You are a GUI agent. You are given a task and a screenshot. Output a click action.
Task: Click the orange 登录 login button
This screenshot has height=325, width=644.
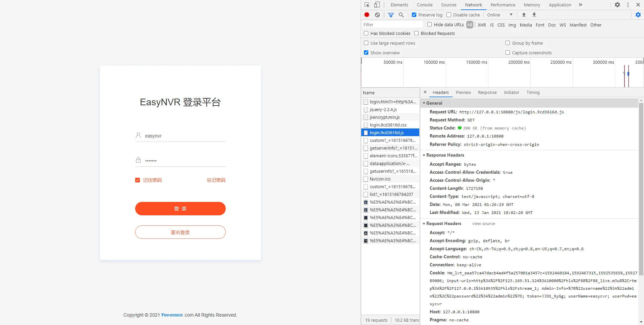[180, 209]
